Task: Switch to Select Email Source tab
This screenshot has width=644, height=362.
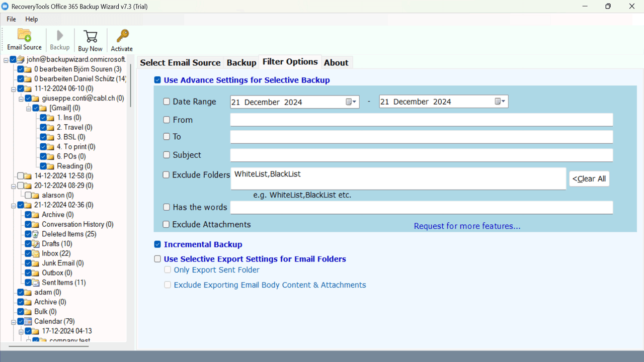Action: click(x=180, y=62)
